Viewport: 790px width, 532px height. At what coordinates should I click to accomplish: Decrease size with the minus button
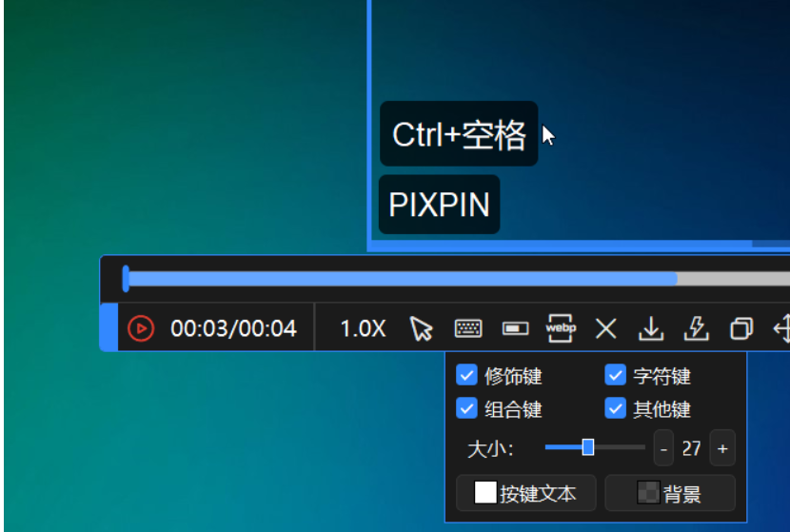pos(663,448)
